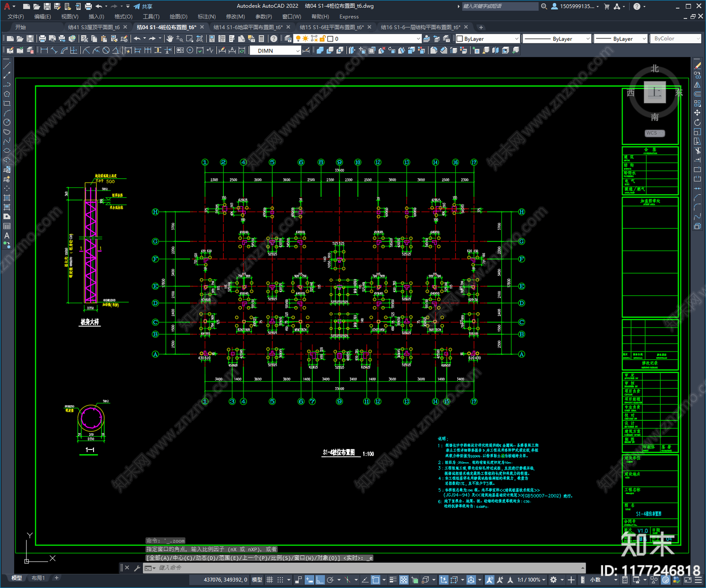Open the ByLayer linetype dropdown
The width and height of the screenshot is (706, 588).
click(557, 39)
